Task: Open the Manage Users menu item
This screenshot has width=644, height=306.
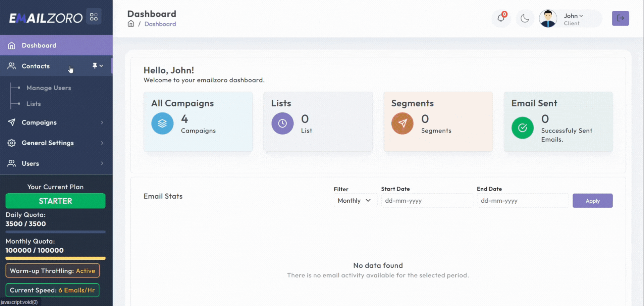Action: point(48,88)
